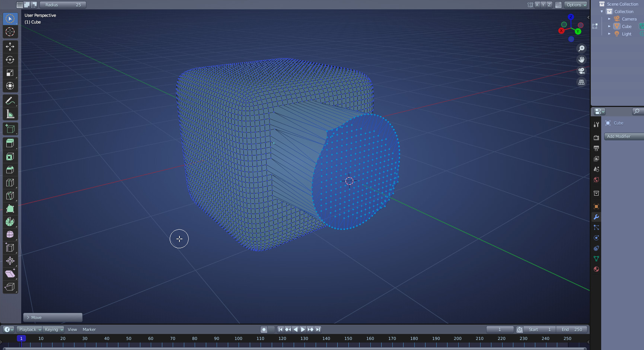Screen dimensions: 644x350
Task: Click the Start frame field
Action: click(540, 329)
